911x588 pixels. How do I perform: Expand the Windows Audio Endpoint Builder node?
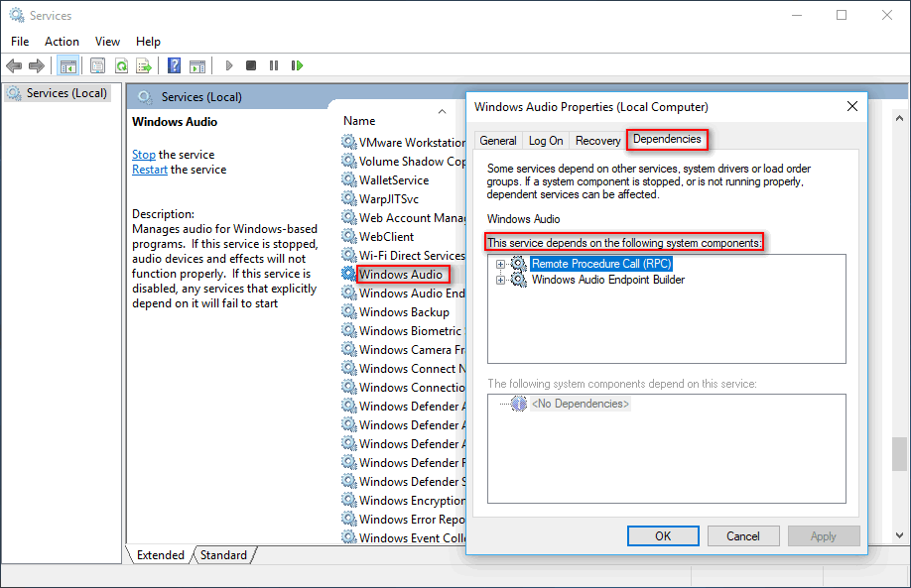point(501,281)
